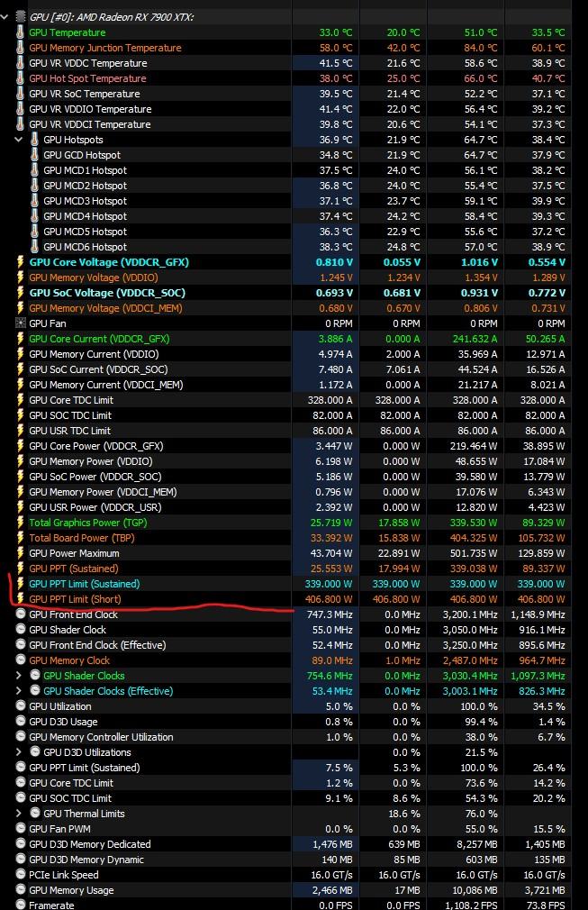Click gauge icon beside GPU Fan PWM
This screenshot has width=588, height=910.
click(21, 829)
